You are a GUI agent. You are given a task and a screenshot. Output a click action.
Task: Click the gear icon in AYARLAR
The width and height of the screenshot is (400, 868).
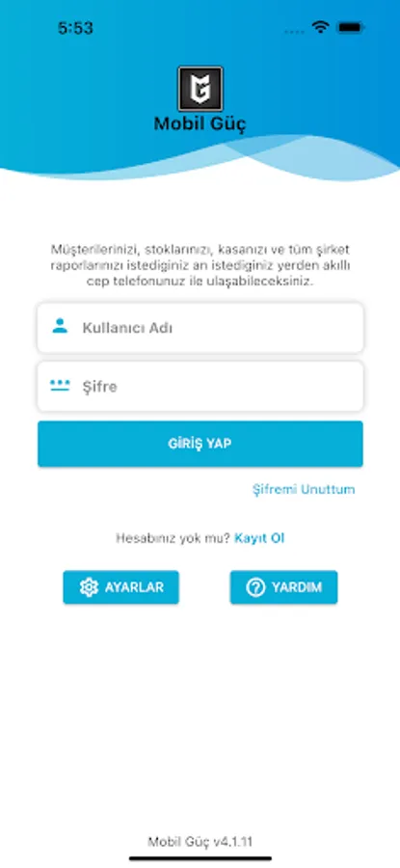89,587
